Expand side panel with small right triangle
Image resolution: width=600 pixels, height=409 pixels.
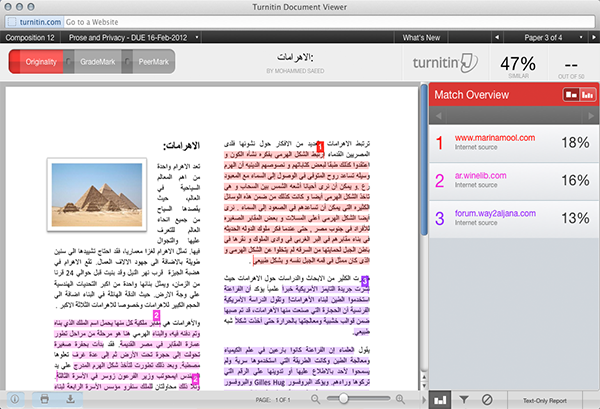coord(424,400)
